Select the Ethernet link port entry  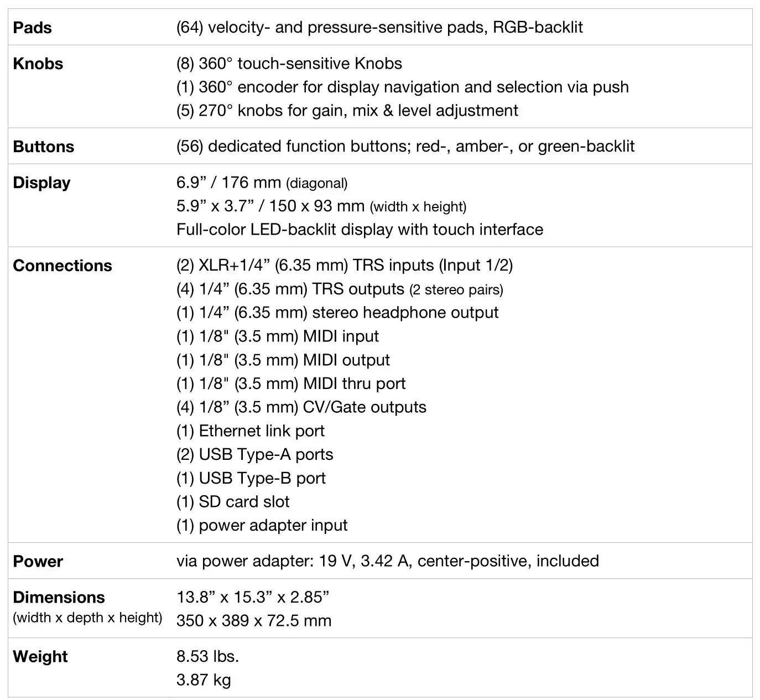(251, 431)
